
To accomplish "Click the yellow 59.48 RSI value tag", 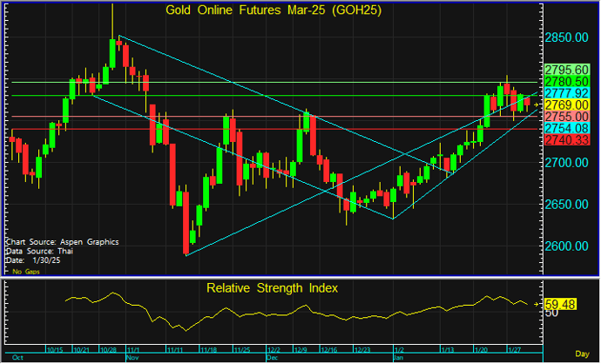I will (562, 304).
